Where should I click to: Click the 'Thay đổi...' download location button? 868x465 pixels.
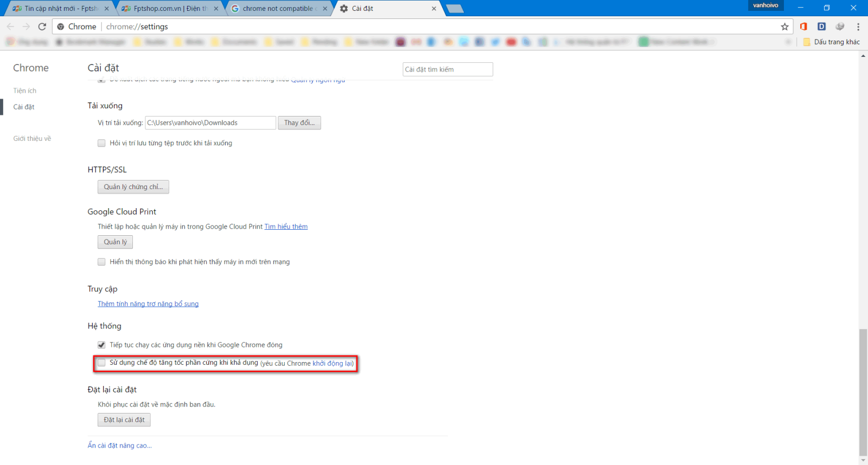pos(299,123)
